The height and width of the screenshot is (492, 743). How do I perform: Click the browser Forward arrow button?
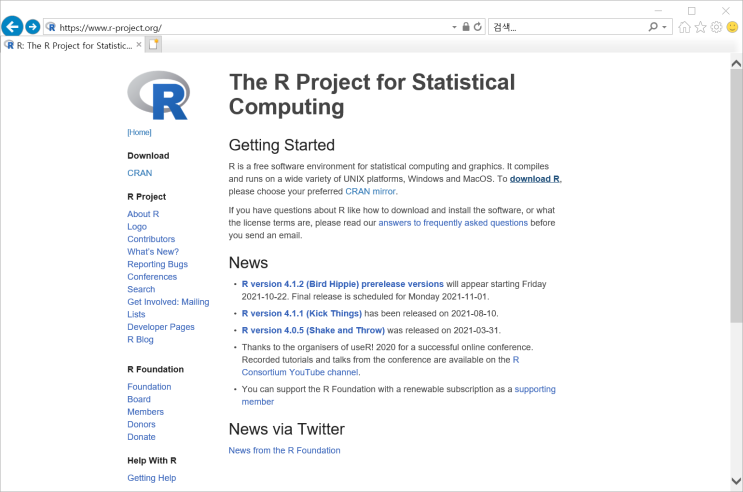(33, 27)
